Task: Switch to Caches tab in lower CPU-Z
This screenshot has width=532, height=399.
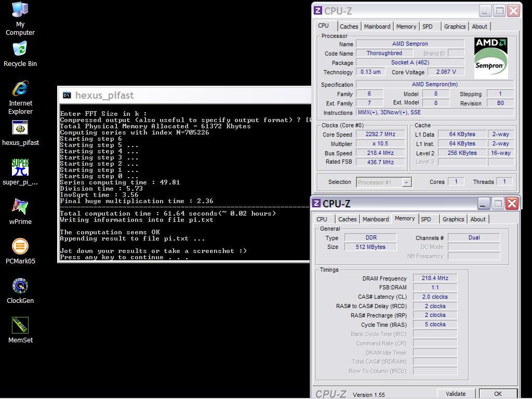Action: (x=348, y=219)
